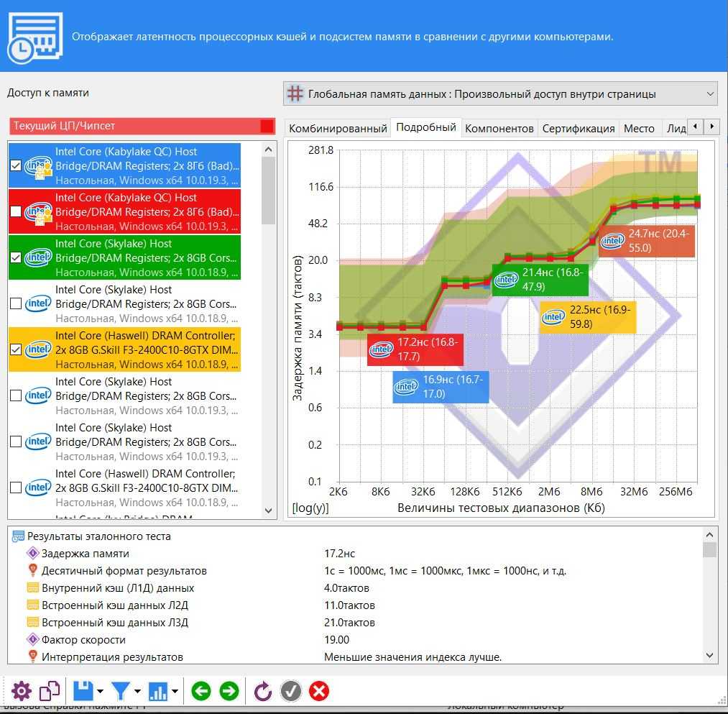The width and height of the screenshot is (728, 714).
Task: Switch to the 'Комбинированный' tab
Action: 337,128
